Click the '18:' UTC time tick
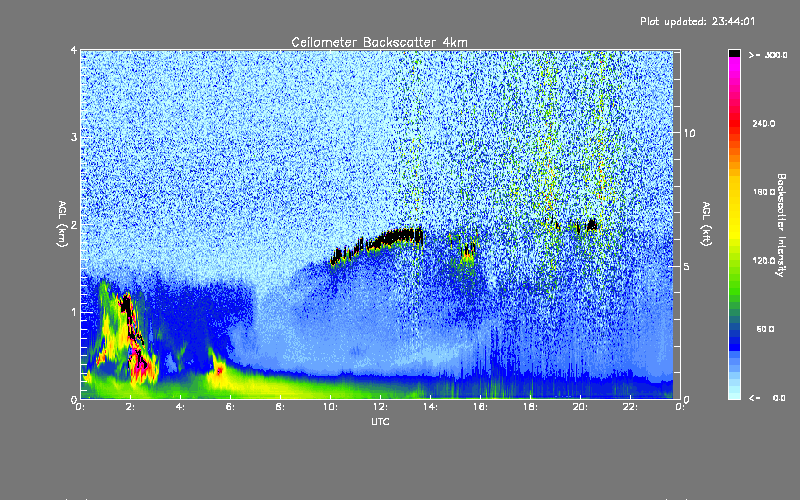 (530, 407)
